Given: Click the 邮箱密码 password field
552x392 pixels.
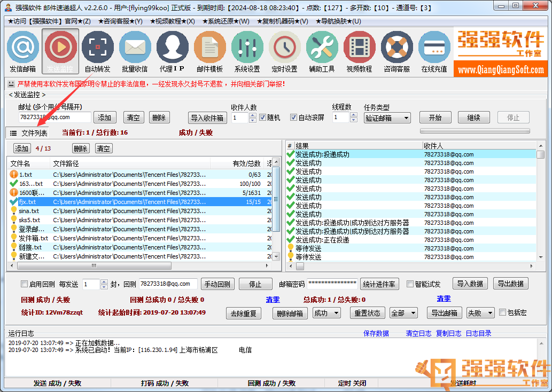Looking at the screenshot, I should click(332, 284).
